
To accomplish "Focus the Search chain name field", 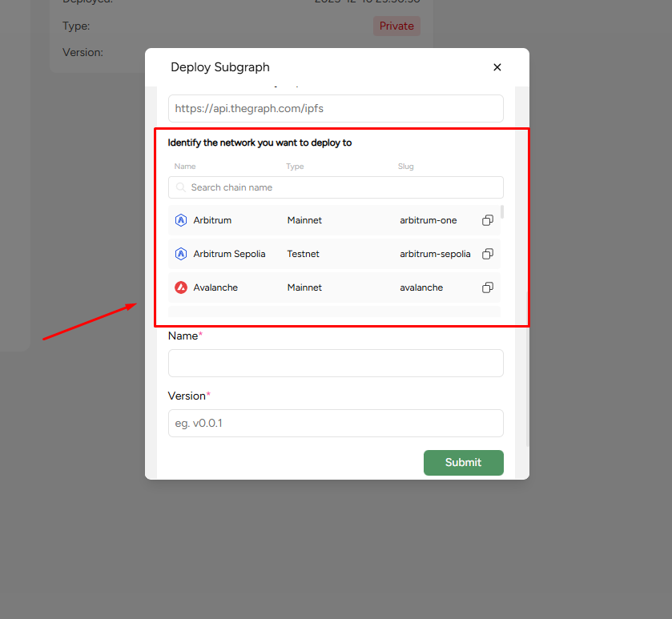I will [x=336, y=187].
